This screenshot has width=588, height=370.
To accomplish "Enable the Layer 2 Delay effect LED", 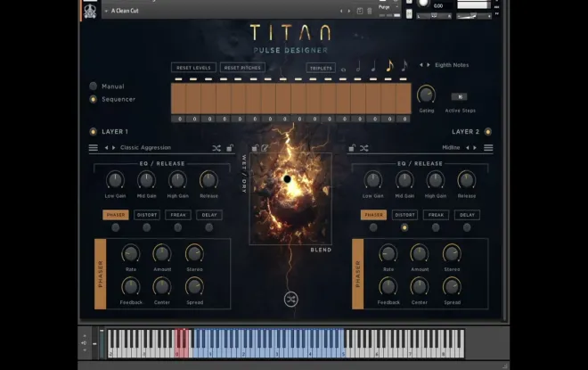I will click(x=467, y=227).
